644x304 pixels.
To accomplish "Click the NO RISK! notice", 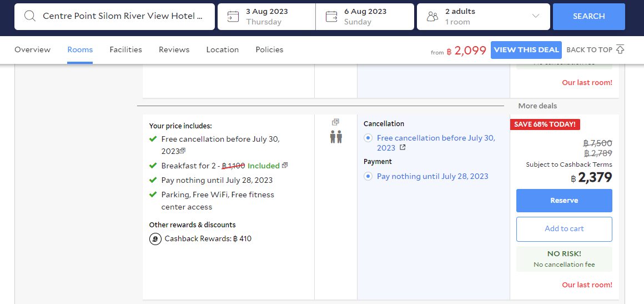I will [x=564, y=259].
